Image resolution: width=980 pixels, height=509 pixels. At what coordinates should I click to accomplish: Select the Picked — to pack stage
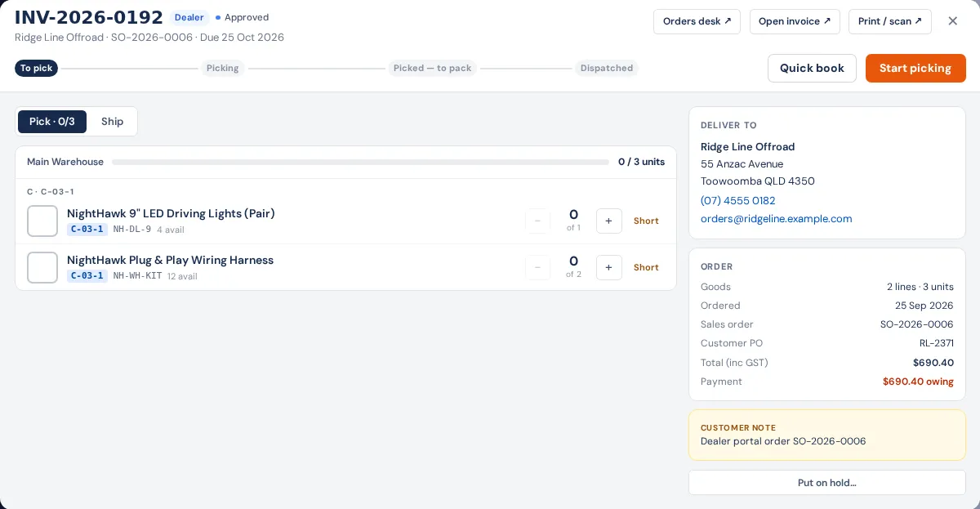coord(433,68)
